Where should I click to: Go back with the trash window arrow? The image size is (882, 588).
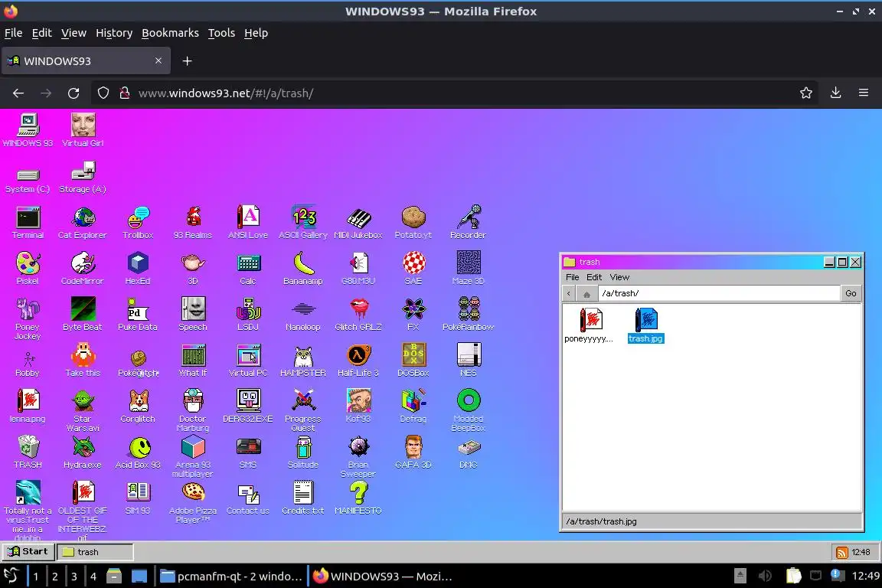[x=569, y=294]
